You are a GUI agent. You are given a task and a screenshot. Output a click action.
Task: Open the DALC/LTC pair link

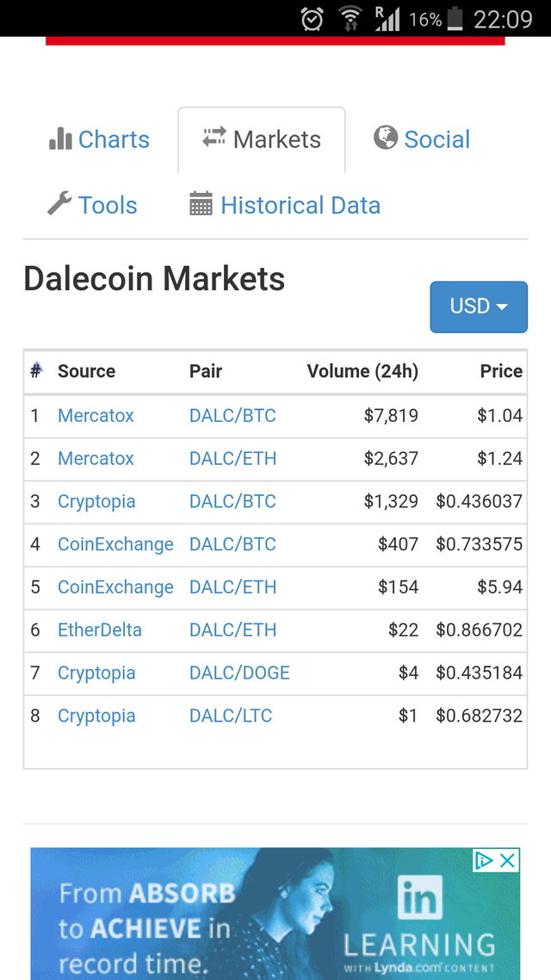(231, 716)
